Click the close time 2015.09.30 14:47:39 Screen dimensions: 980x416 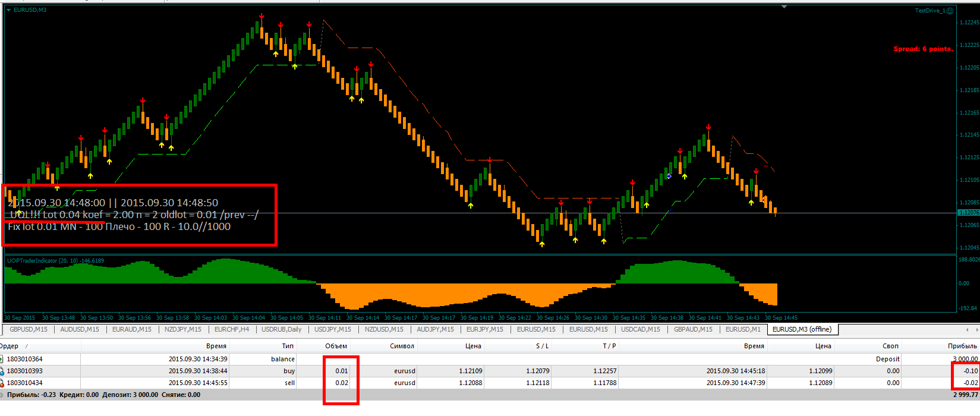click(x=736, y=383)
